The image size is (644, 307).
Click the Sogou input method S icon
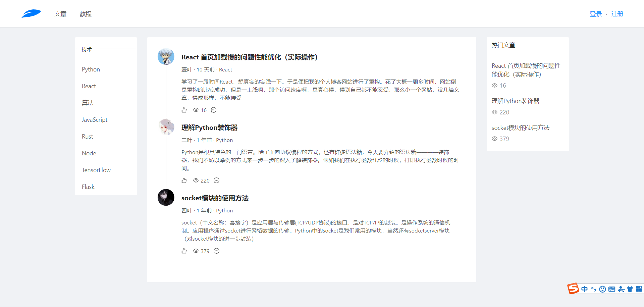coord(573,289)
